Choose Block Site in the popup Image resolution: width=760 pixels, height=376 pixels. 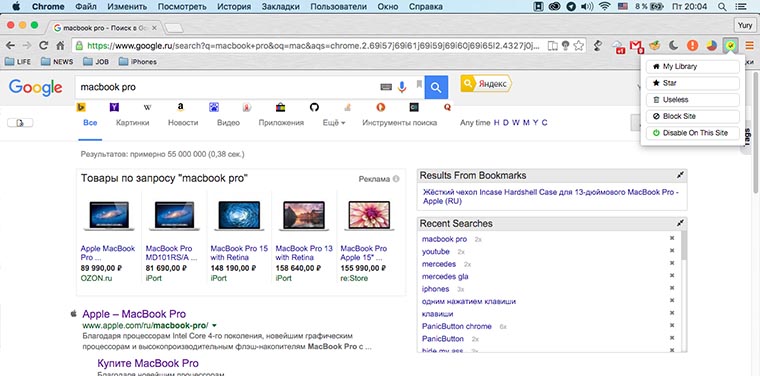pos(693,116)
